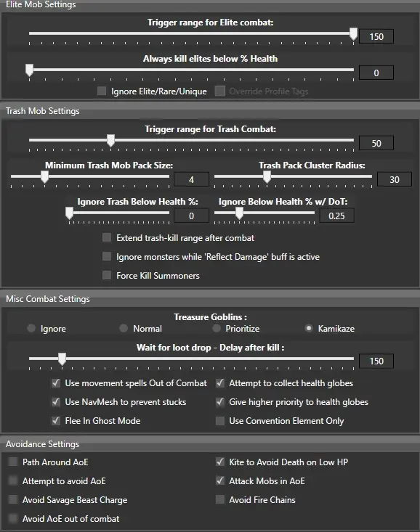The image size is (420, 532).
Task: Toggle Attempt to collect health globes
Action: point(220,383)
